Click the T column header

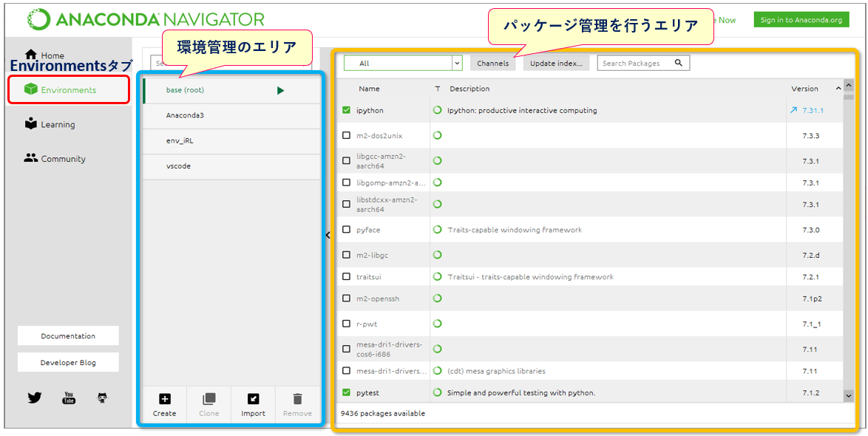pyautogui.click(x=437, y=89)
